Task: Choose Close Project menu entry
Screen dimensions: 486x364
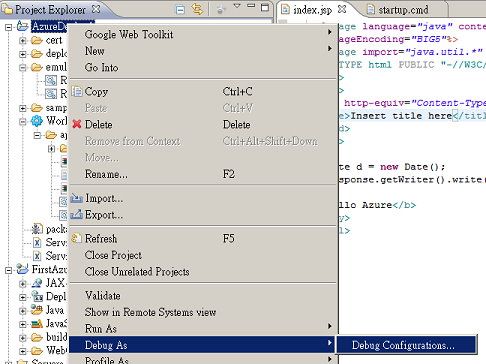Action: click(203, 255)
